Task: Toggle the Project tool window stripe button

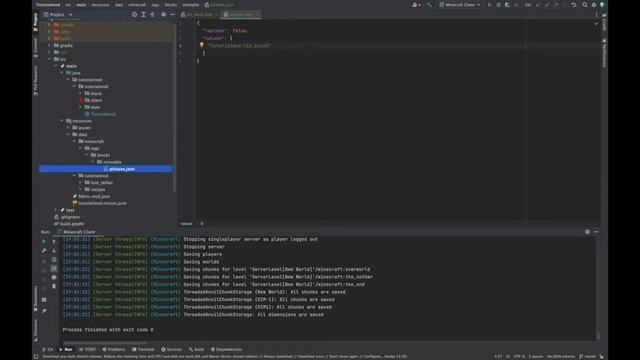Action: click(36, 22)
